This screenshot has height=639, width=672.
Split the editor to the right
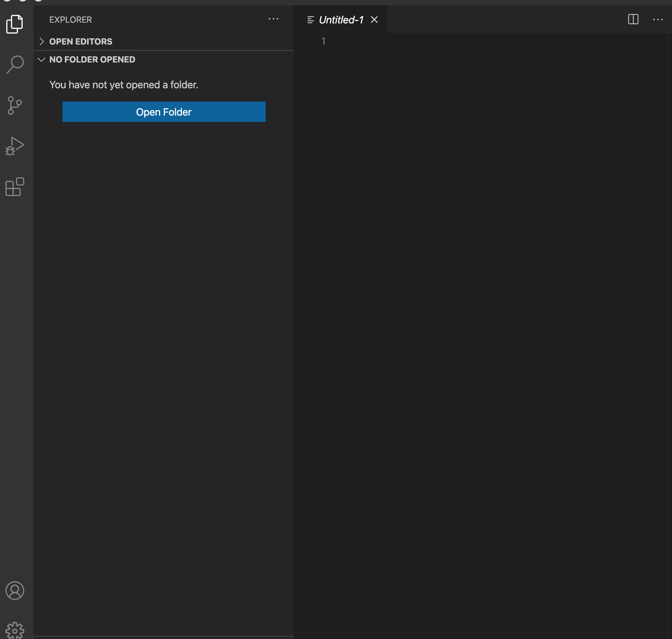click(x=633, y=20)
